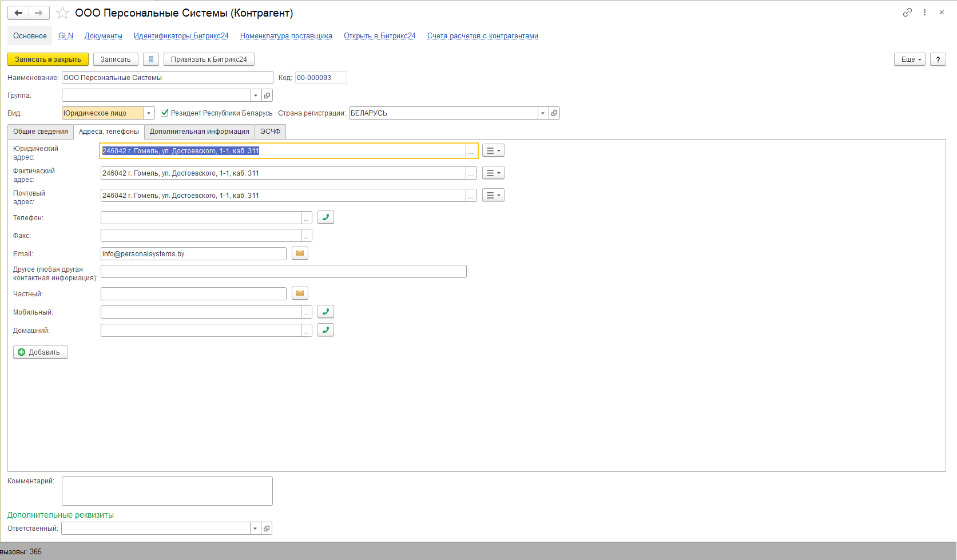Screen dimensions: 957x560
Task: Click the back navigation arrow
Action: pyautogui.click(x=18, y=13)
